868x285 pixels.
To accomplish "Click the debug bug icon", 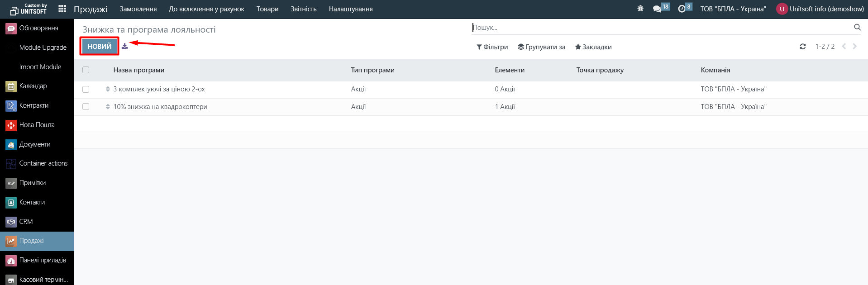I will (x=640, y=9).
